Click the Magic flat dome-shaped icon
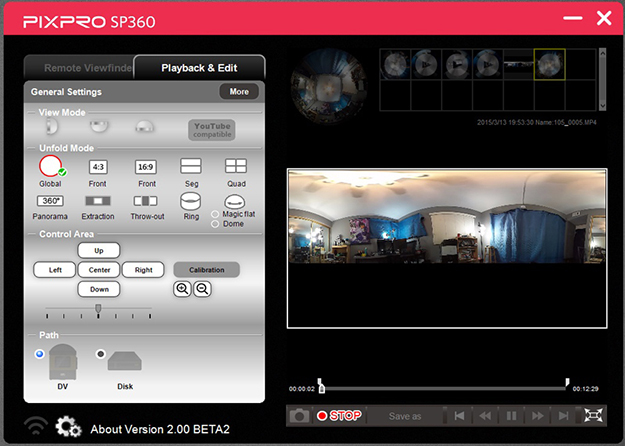625x446 pixels. coord(235,202)
